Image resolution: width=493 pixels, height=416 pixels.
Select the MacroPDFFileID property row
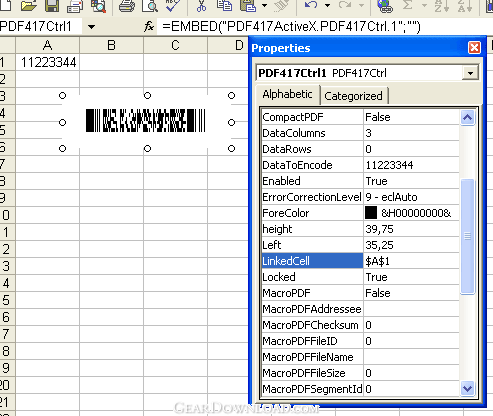pos(360,341)
